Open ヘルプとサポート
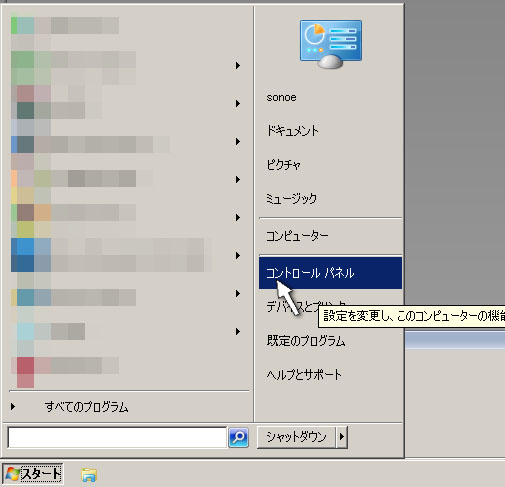Viewport: 505px width, 487px height. tap(304, 375)
